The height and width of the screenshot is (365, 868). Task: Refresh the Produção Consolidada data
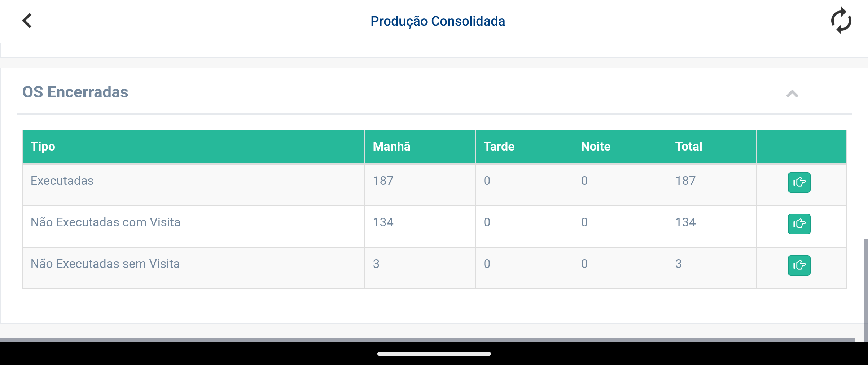(841, 21)
